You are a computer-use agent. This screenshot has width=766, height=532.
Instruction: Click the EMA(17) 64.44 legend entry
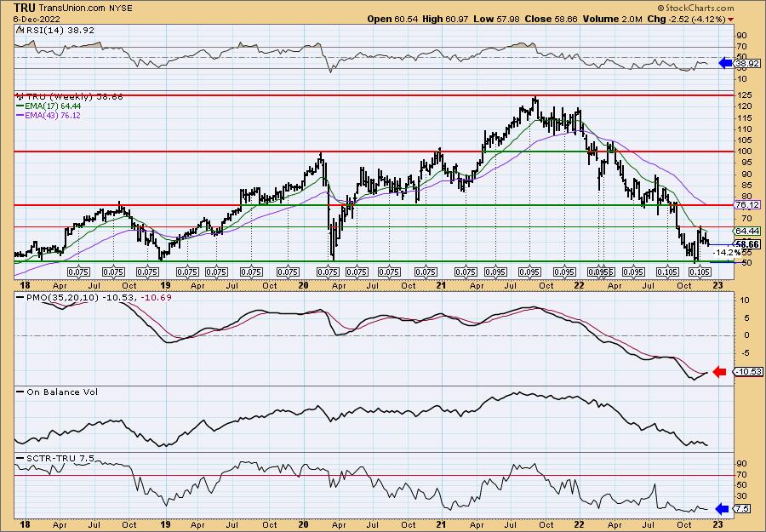[x=53, y=106]
